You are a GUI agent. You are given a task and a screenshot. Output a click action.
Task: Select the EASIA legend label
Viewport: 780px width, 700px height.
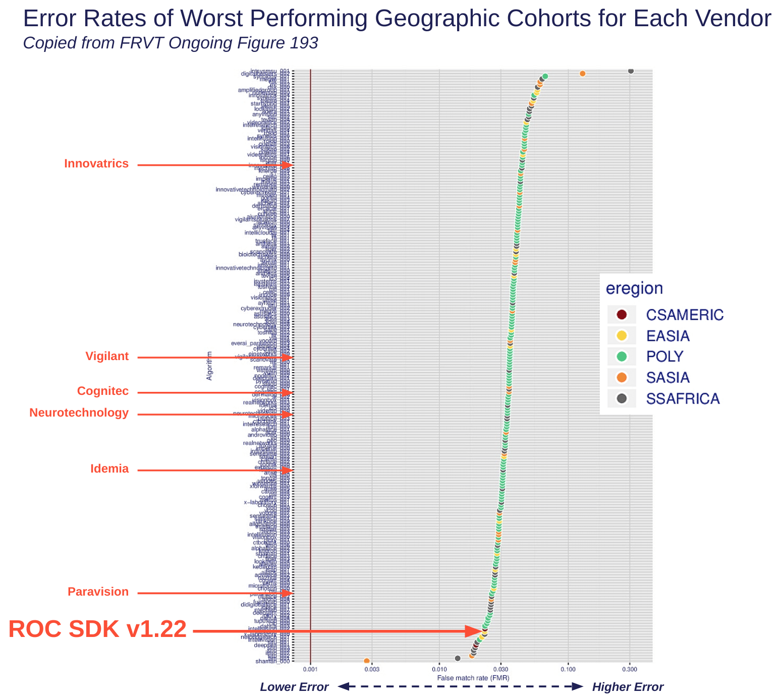[667, 335]
